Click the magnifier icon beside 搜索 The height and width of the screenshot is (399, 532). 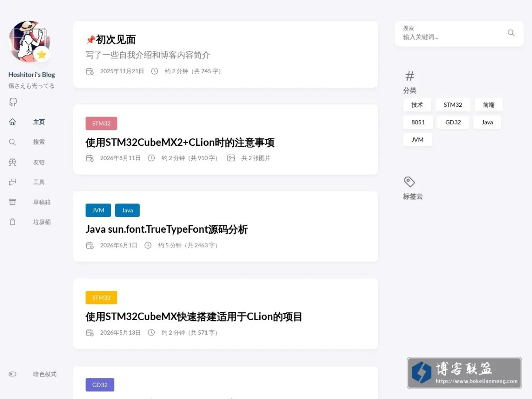pos(12,142)
